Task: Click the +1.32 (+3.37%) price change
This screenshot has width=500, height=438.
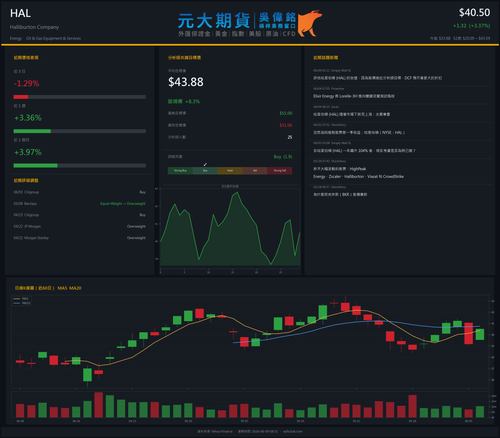Action: point(471,26)
